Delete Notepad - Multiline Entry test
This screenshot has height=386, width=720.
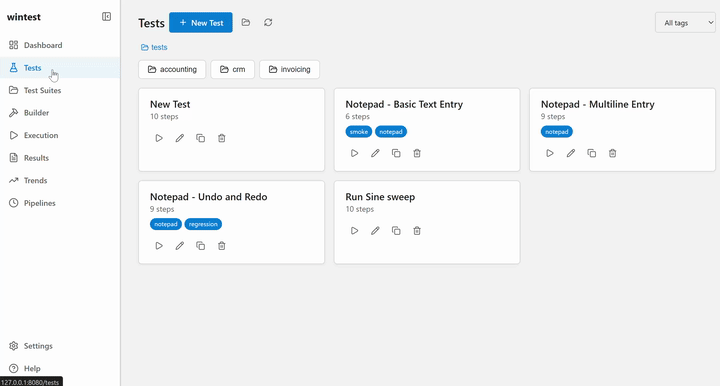613,153
